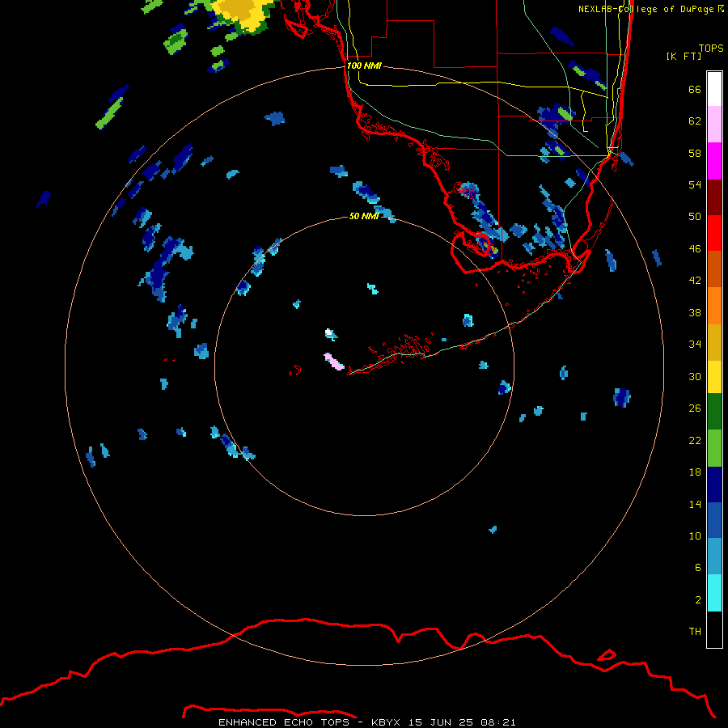728x728 pixels.
Task: Click the "22" legend label
Action: point(695,440)
